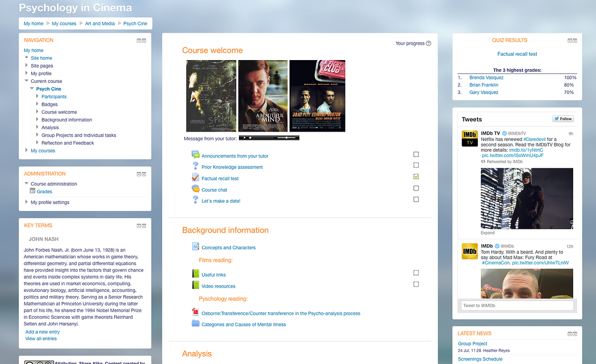Click Add a new entry link
Image resolution: width=596 pixels, height=364 pixels.
[42, 332]
